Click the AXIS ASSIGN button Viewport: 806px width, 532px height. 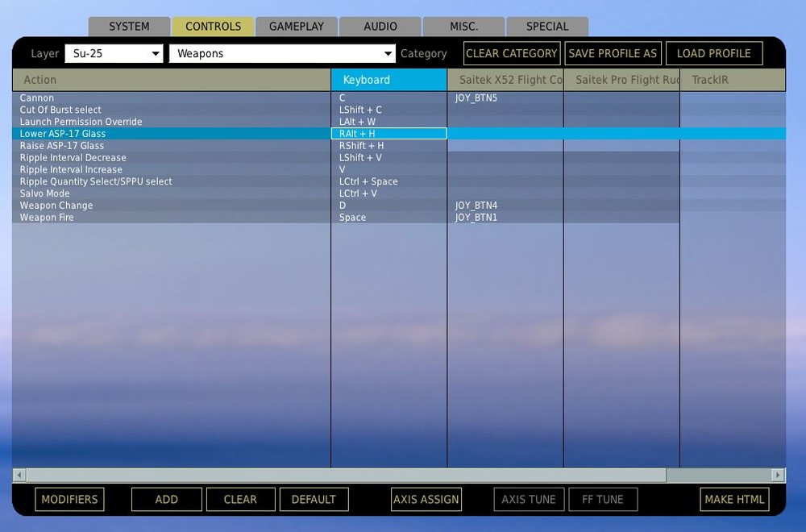[426, 499]
